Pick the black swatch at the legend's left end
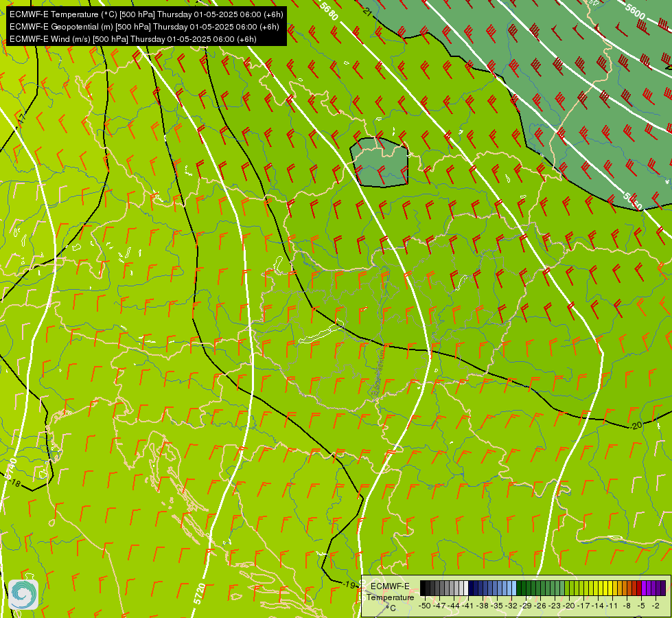672x618 pixels. 423,588
